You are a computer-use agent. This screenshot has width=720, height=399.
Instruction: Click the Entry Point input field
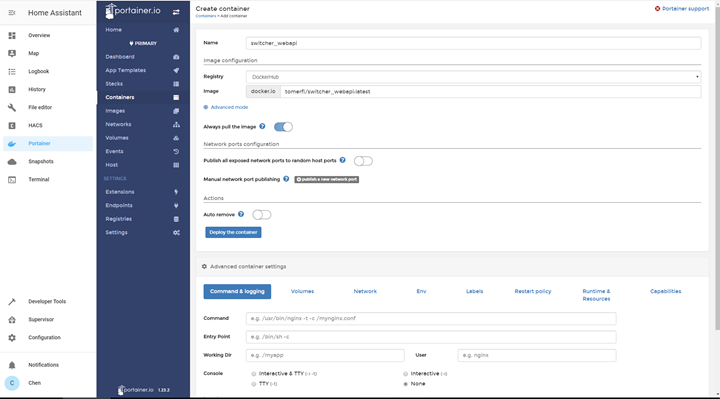pos(431,337)
